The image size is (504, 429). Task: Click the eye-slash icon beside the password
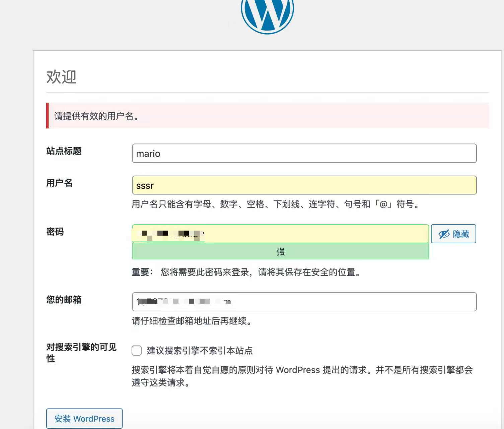[x=444, y=234]
